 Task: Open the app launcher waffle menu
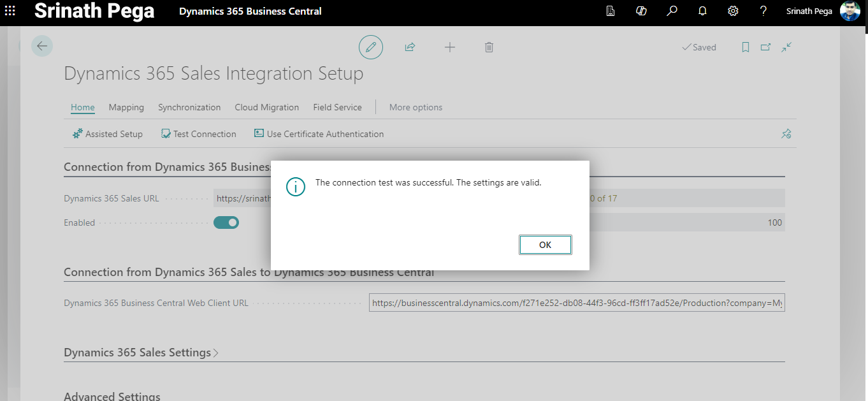tap(10, 11)
